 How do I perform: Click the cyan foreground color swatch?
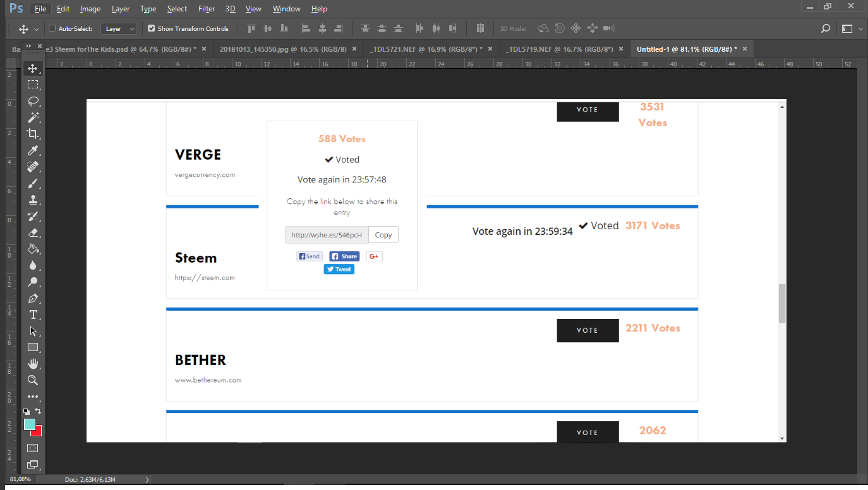[x=29, y=424]
